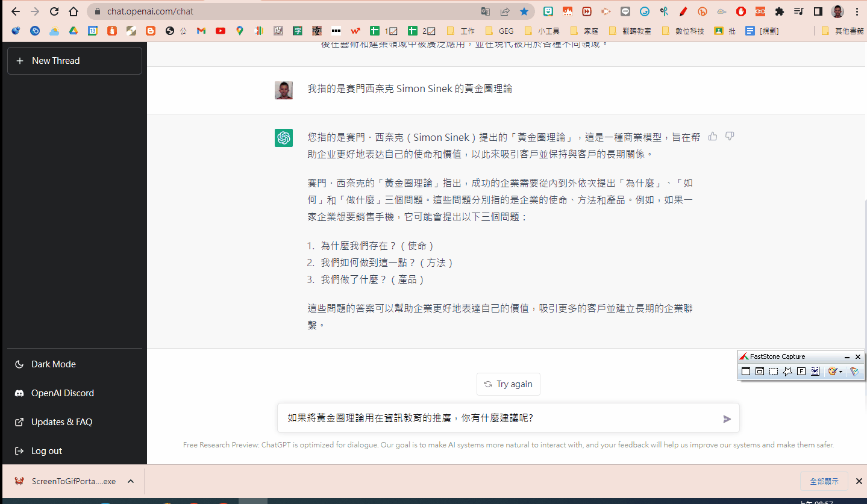Viewport: 867px width, 504px height.
Task: Click the share page icon in address bar
Action: point(505,11)
